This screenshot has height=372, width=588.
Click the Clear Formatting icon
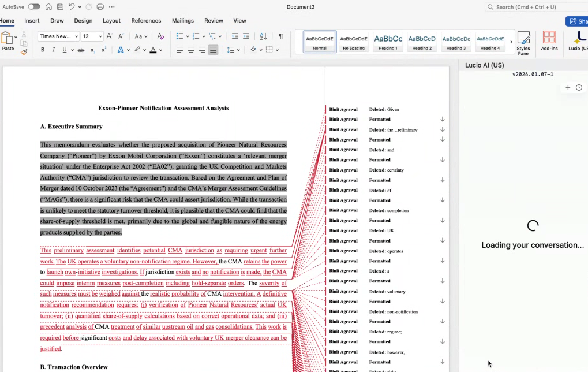click(x=160, y=36)
